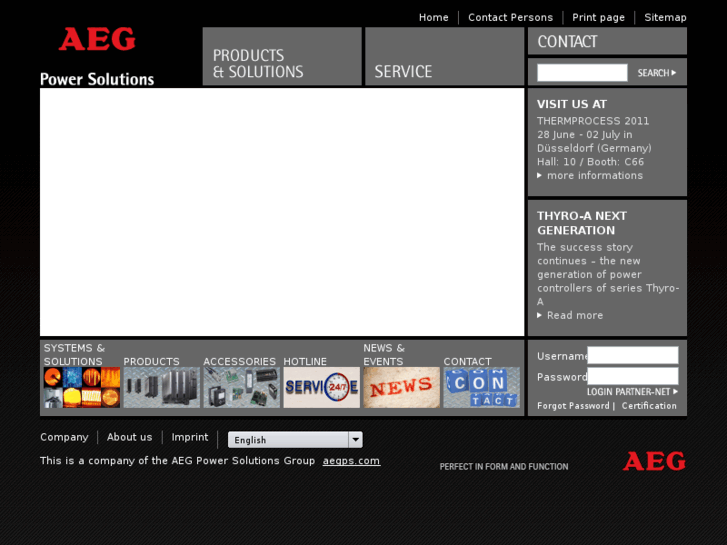Open the Certification link
This screenshot has width=727, height=545.
(649, 406)
